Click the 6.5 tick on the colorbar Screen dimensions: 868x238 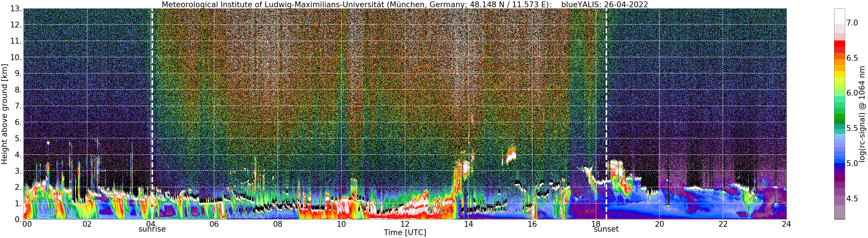(x=852, y=58)
